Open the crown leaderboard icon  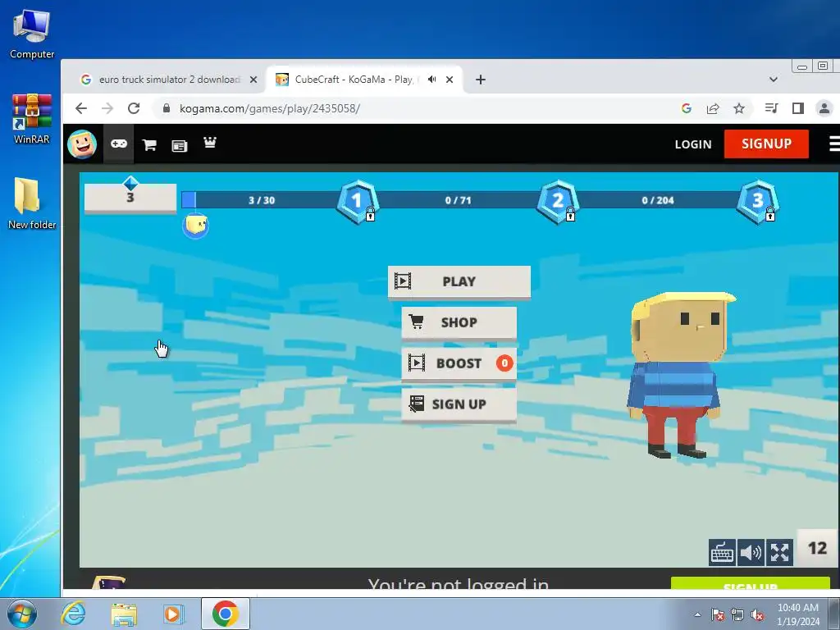coord(210,142)
